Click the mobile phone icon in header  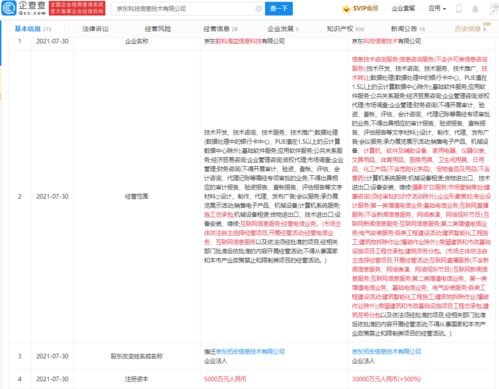point(459,9)
